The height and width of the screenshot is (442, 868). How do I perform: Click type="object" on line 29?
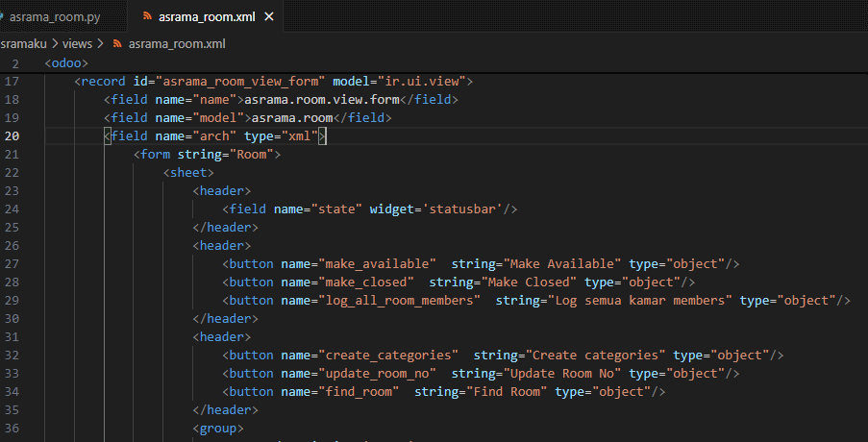click(x=787, y=301)
